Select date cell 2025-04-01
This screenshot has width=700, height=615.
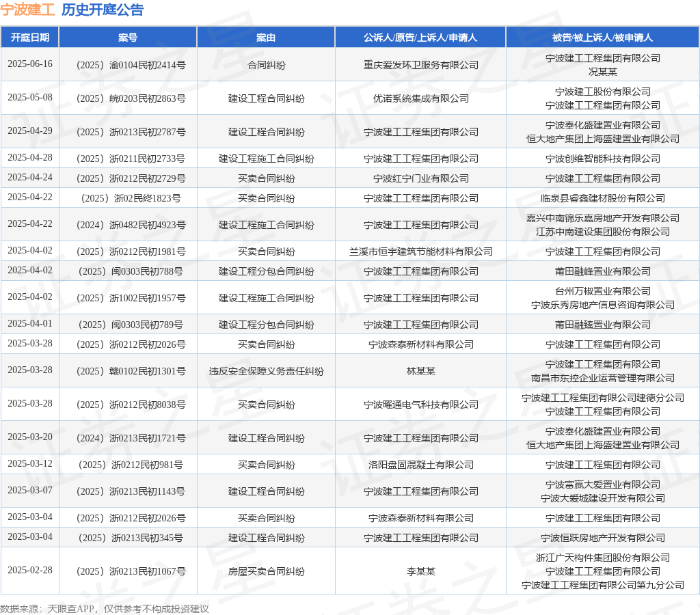[x=30, y=324]
